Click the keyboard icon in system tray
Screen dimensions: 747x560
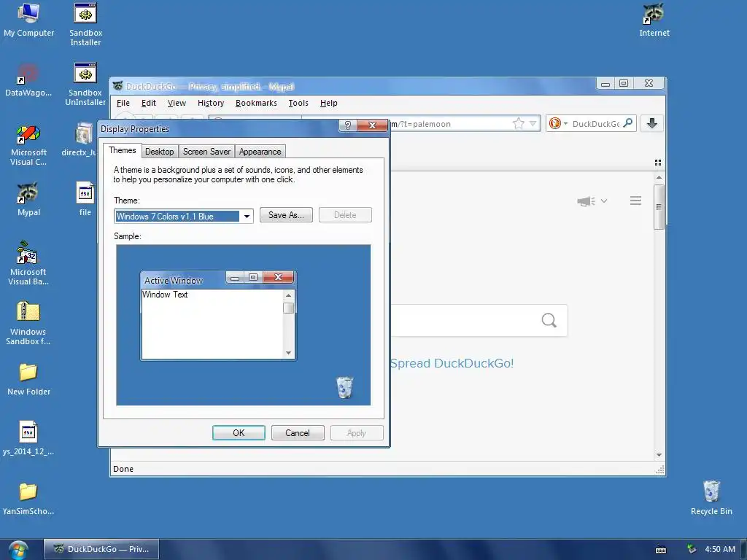pyautogui.click(x=661, y=549)
